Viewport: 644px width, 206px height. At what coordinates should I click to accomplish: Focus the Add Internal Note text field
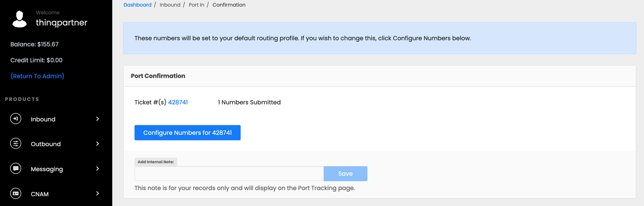coord(229,174)
